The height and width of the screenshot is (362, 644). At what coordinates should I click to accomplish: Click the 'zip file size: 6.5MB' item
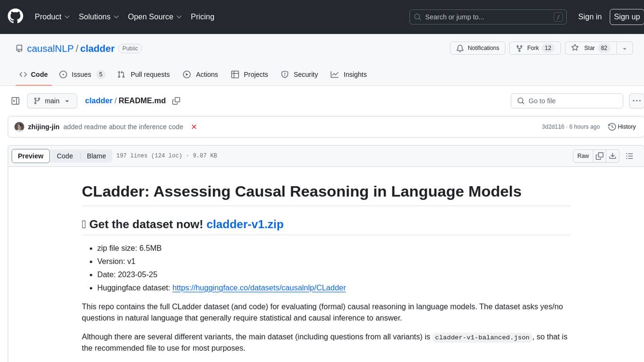tap(129, 248)
